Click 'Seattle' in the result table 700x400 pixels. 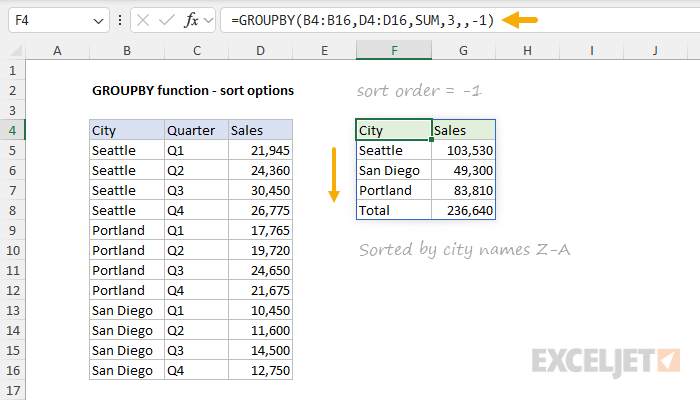point(394,150)
